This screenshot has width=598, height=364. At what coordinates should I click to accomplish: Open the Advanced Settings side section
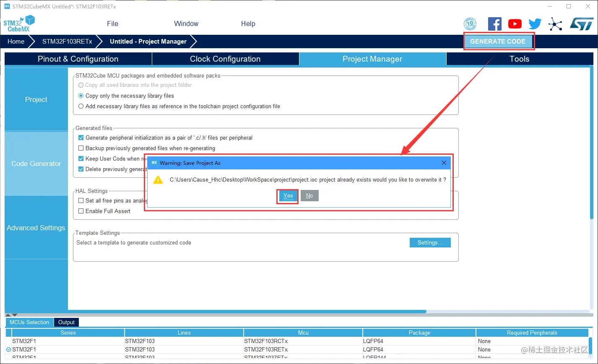[36, 228]
